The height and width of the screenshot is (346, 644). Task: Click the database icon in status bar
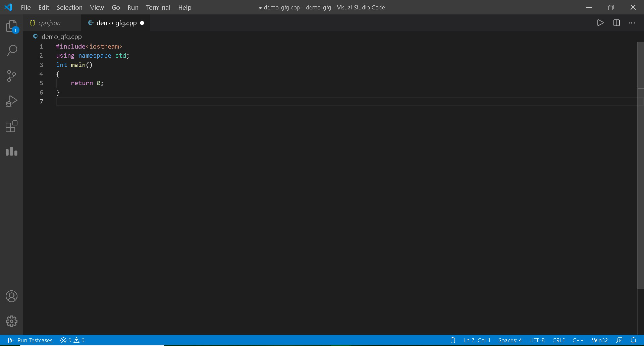click(x=453, y=340)
